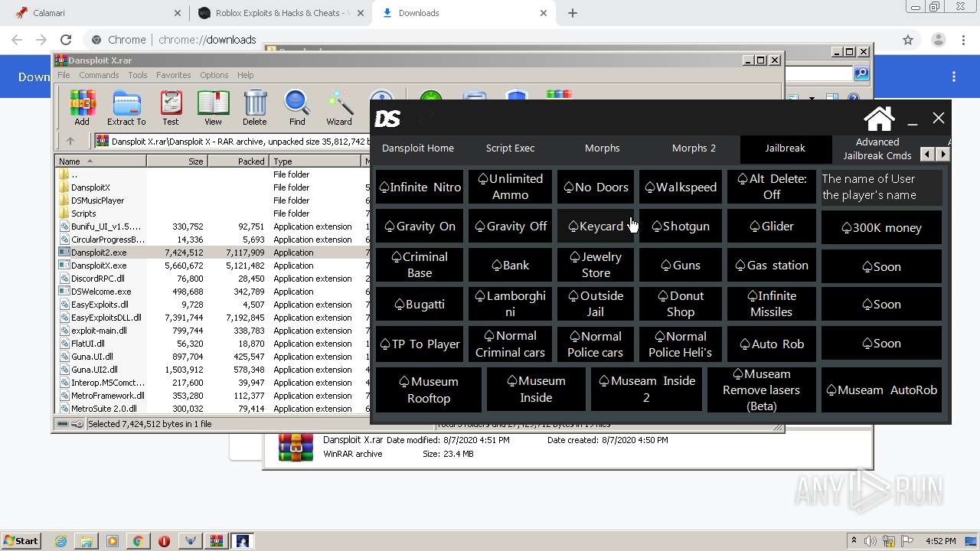
Task: Reload the Chrome page
Action: point(66,40)
